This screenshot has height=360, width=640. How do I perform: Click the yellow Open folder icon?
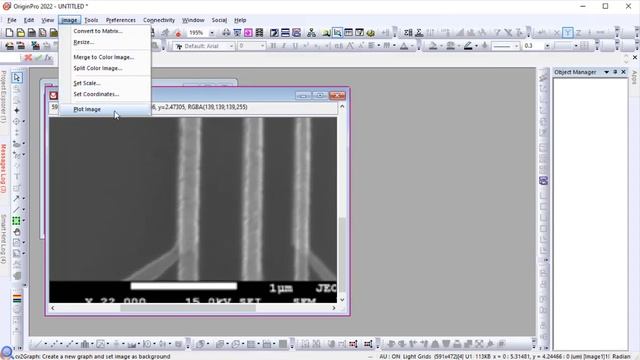(x=20, y=33)
